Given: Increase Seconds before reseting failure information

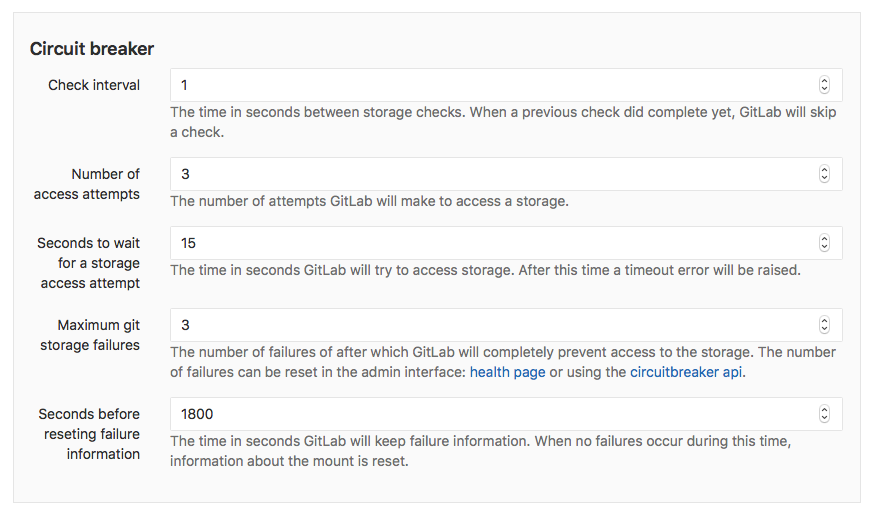Looking at the screenshot, I should coord(824,410).
